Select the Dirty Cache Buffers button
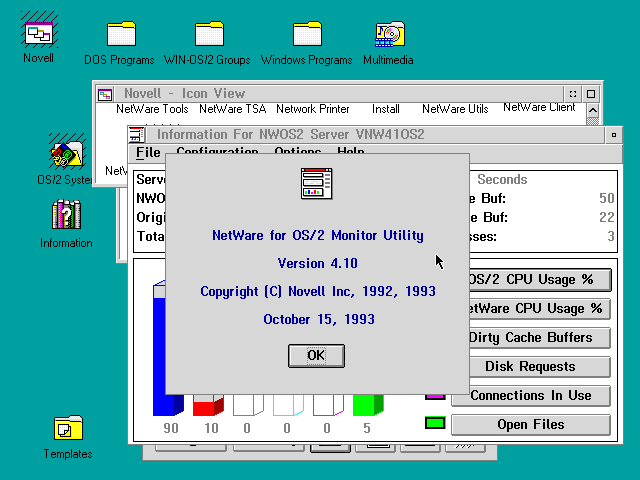 tap(540, 338)
